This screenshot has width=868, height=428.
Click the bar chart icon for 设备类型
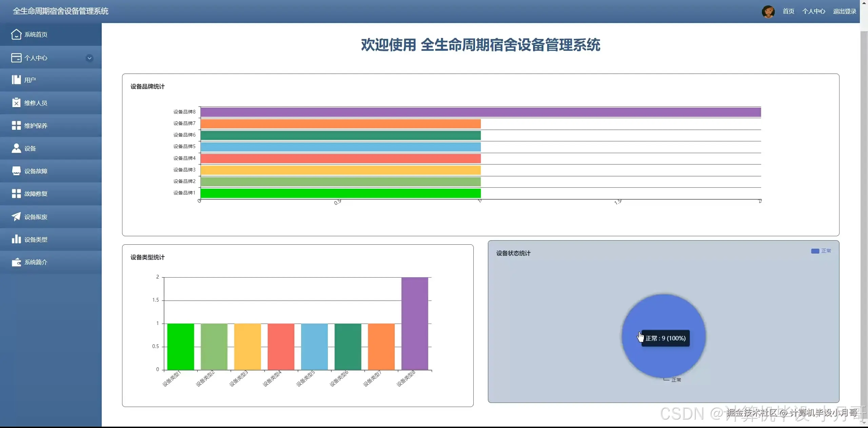pyautogui.click(x=16, y=239)
